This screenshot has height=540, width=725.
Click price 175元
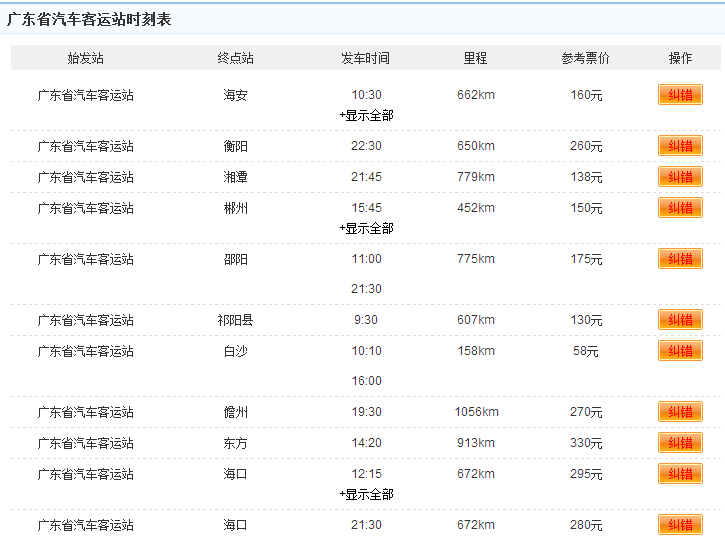click(x=586, y=259)
